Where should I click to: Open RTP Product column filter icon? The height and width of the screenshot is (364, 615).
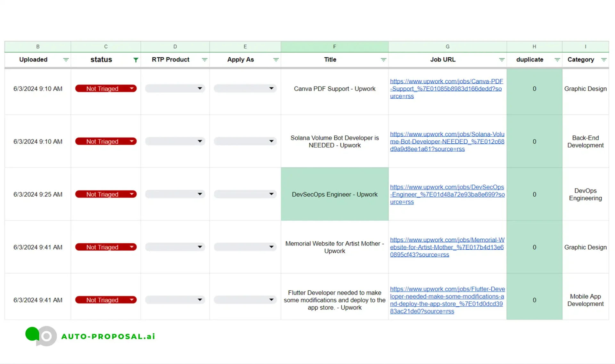point(204,60)
